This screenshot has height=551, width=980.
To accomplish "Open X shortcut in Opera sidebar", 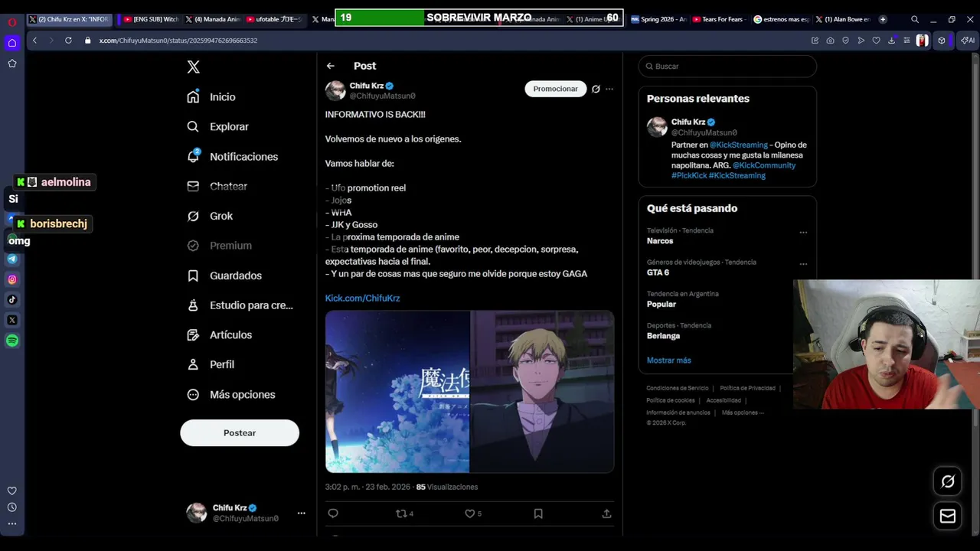I will pos(12,320).
